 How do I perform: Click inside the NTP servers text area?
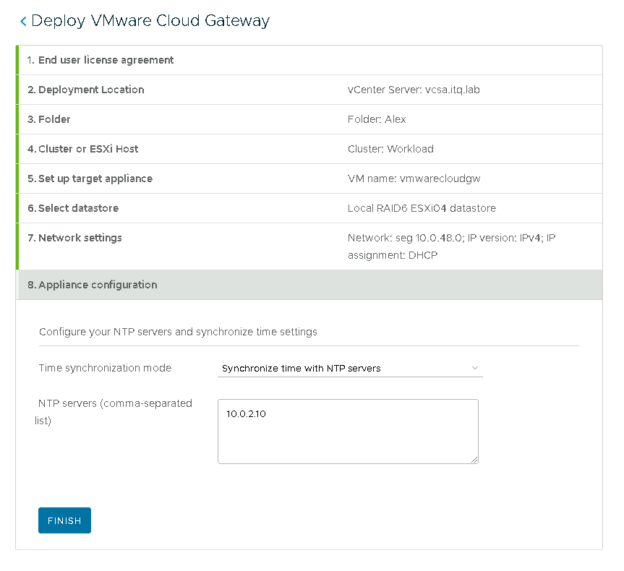coord(348,431)
